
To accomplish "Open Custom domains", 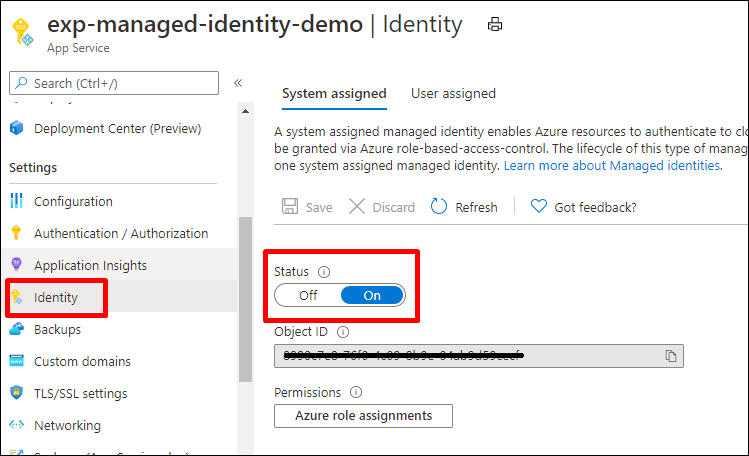I will click(82, 361).
